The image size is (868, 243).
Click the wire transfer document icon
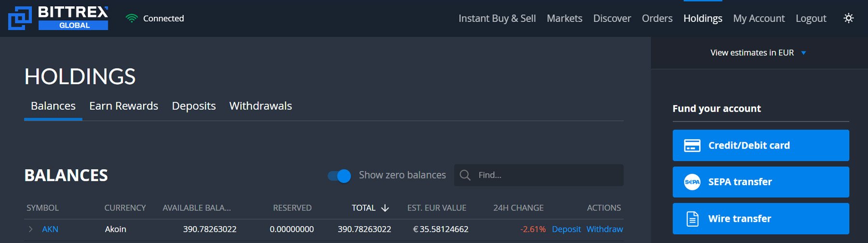coord(692,219)
